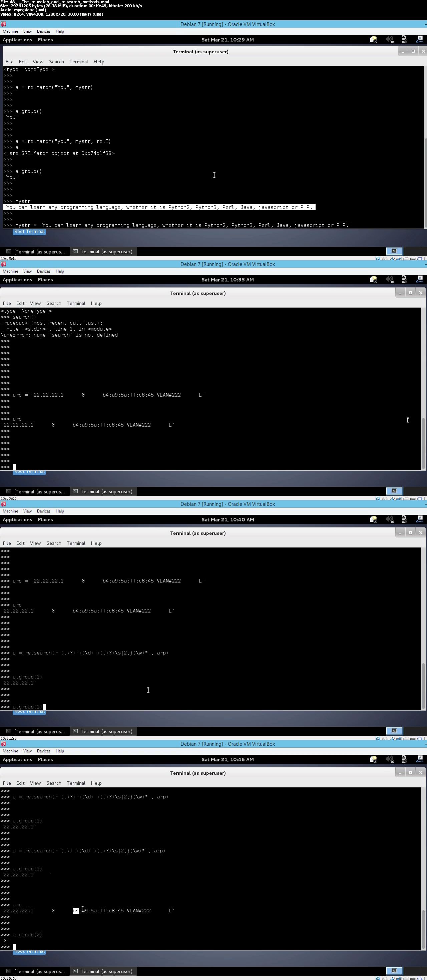Viewport: 427px width, 980px height.
Task: Open Terminal menu in 10:46 AM frame
Action: point(76,783)
